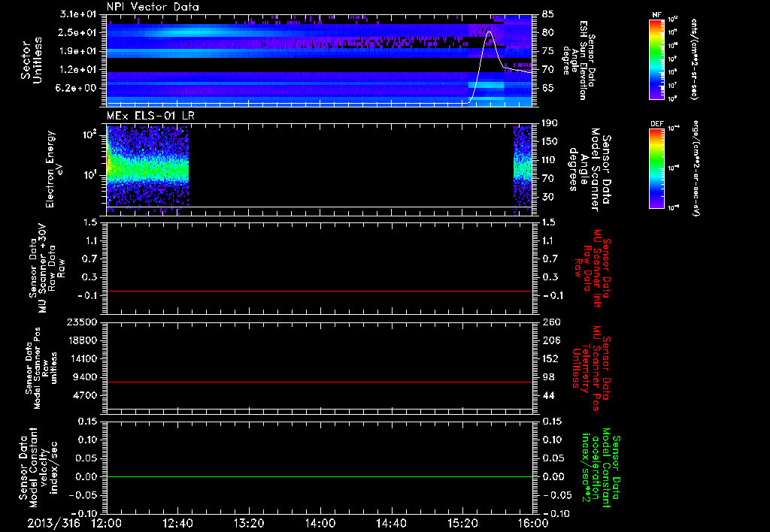Click the '1.9e+01' sector tick label

pos(78,51)
